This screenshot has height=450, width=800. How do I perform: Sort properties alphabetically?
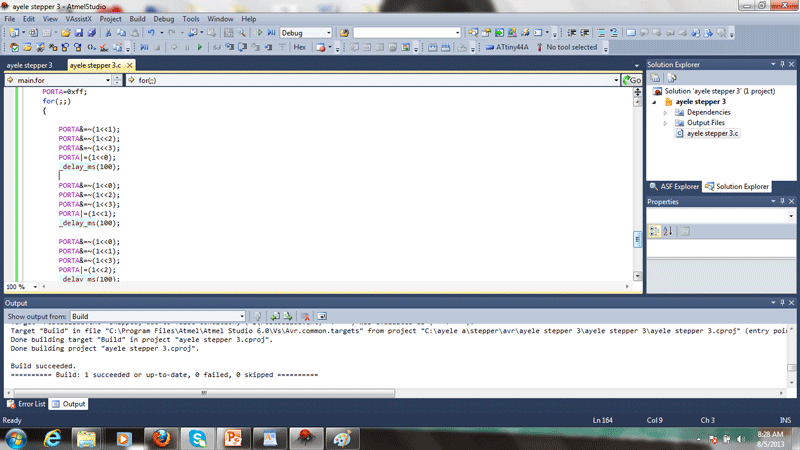point(668,231)
